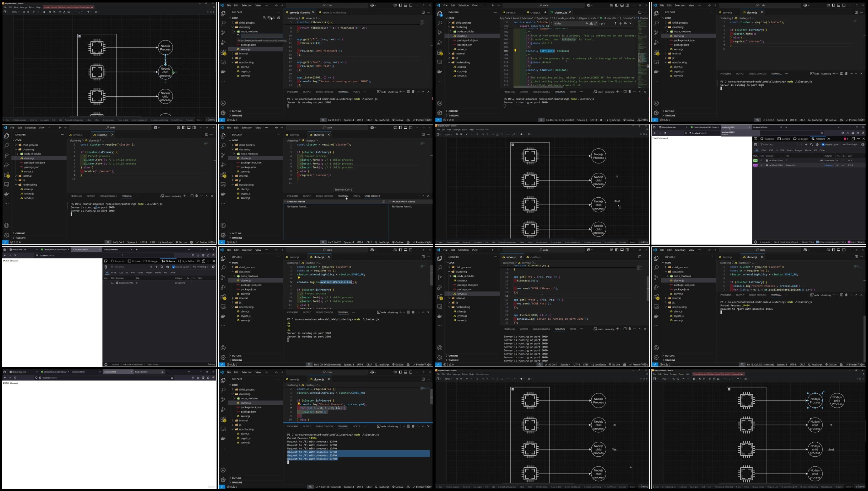
Task: Stop page loading with the X reload button
Action: coord(15,255)
